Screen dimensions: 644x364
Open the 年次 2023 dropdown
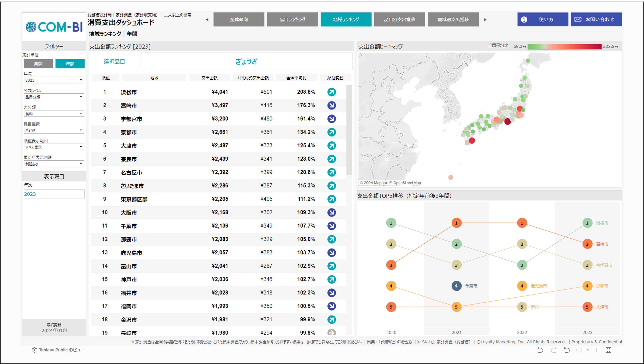click(54, 80)
